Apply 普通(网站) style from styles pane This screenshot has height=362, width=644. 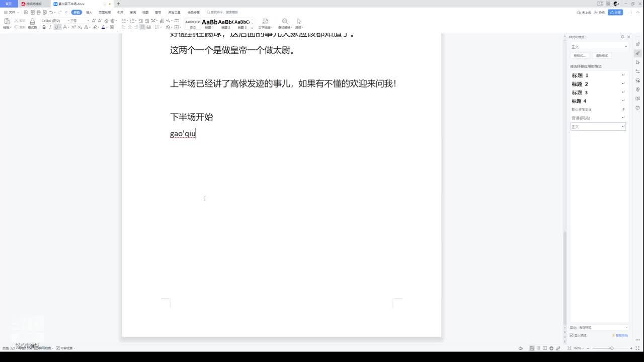(x=598, y=118)
